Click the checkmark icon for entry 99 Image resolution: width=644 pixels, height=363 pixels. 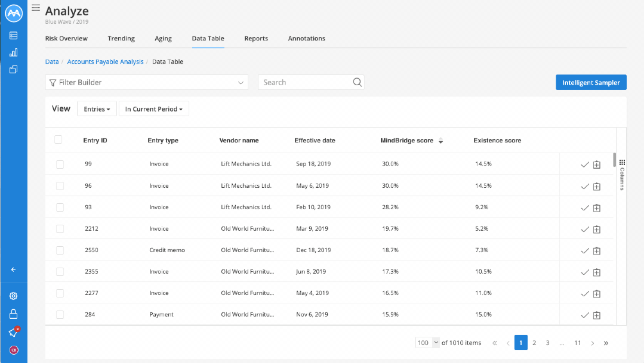click(585, 165)
